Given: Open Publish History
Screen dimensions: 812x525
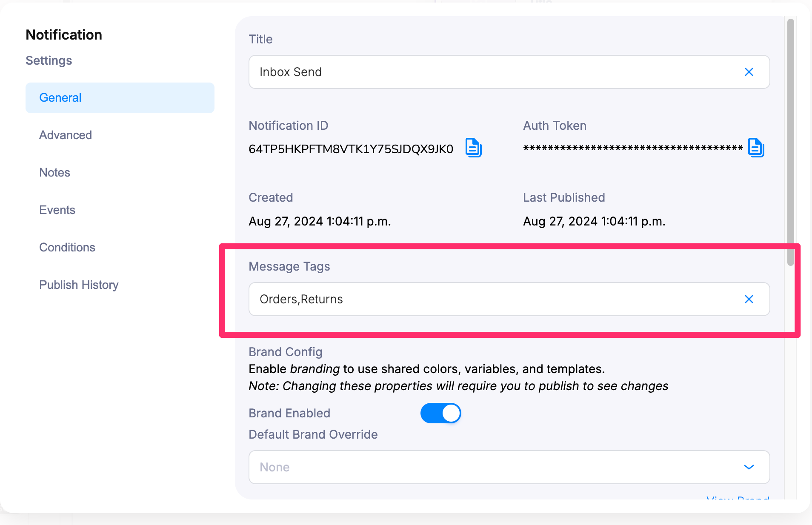Looking at the screenshot, I should pyautogui.click(x=79, y=285).
